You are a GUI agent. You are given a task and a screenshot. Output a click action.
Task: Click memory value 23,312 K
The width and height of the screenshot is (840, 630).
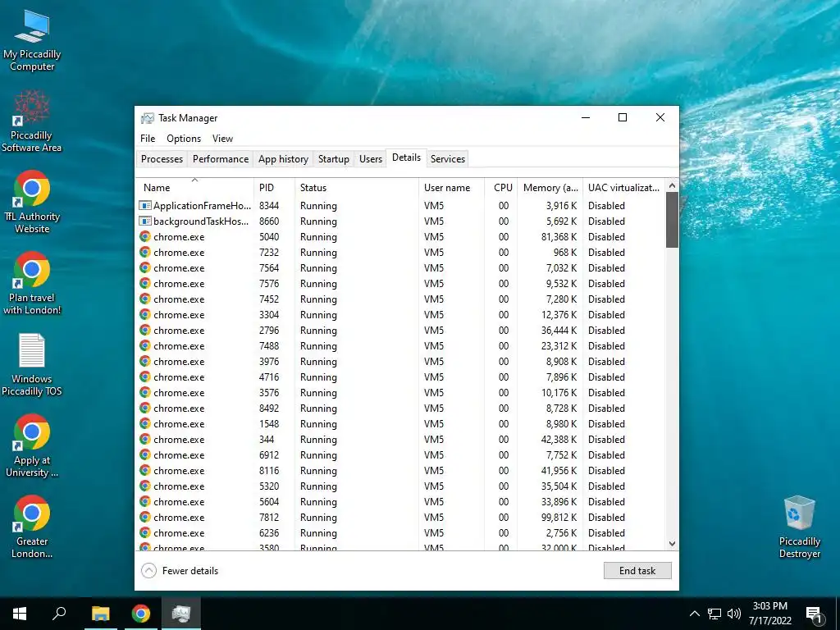click(x=559, y=345)
